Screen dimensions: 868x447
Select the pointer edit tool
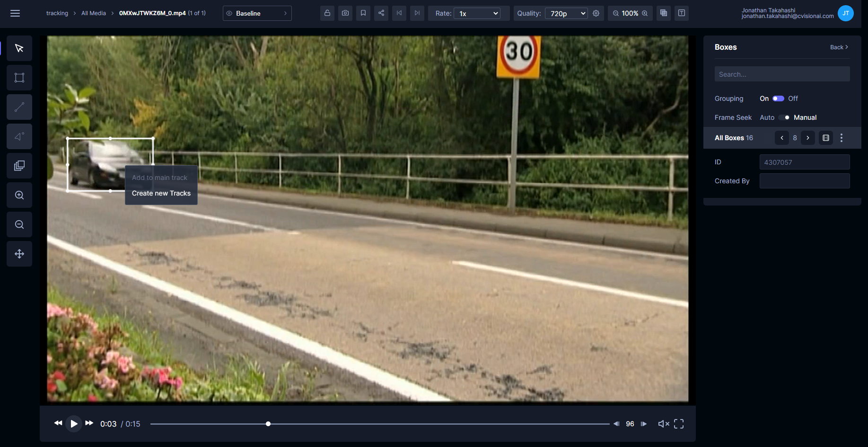(x=19, y=48)
